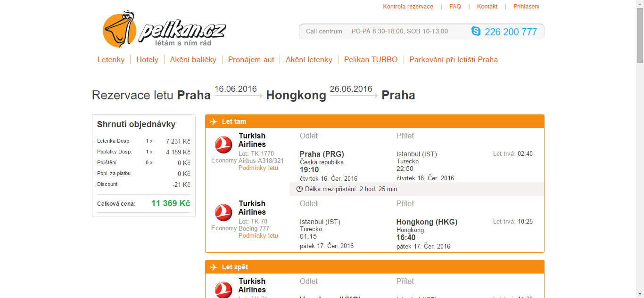Viewport: 644px width, 298px height.
Task: Click the pelikan.cz pelican logo
Action: pos(120,30)
